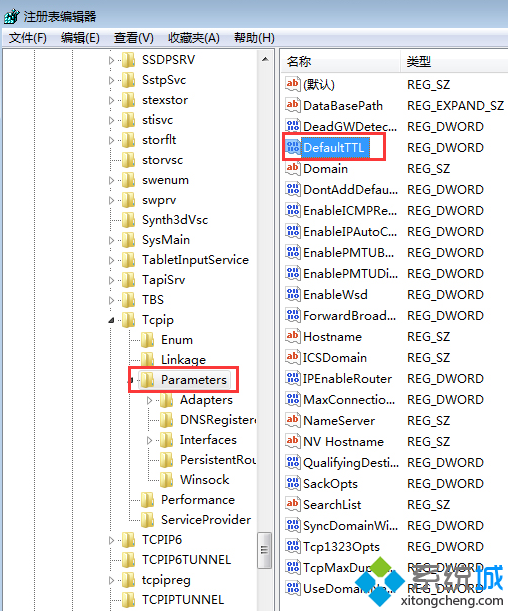This screenshot has width=508, height=611.
Task: Select the DontAddDefau... value name
Action: pos(351,190)
